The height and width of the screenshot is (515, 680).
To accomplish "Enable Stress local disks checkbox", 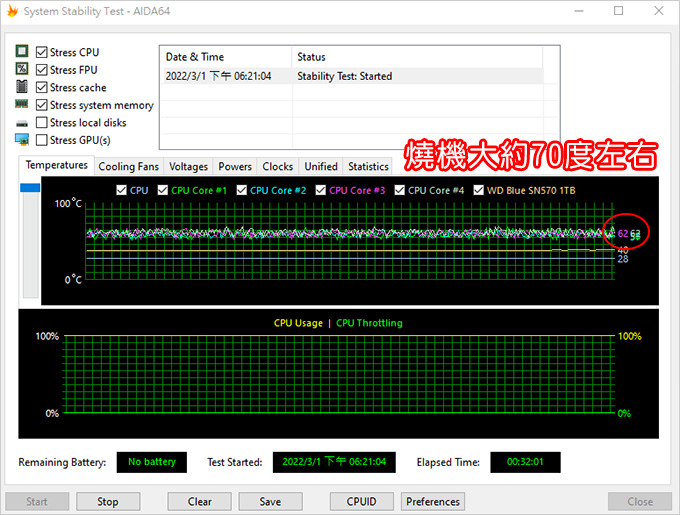I will (x=42, y=123).
